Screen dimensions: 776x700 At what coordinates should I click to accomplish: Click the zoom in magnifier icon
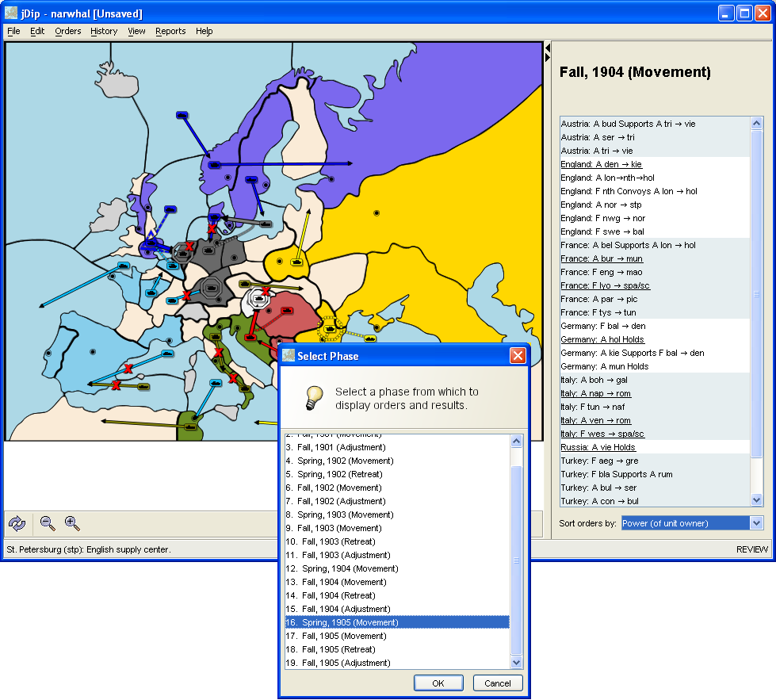coord(72,523)
